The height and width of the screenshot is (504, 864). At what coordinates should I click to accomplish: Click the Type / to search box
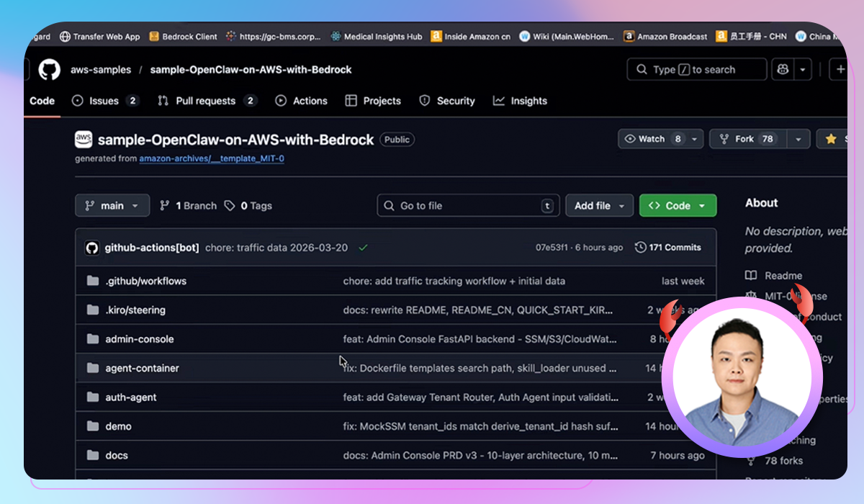click(x=697, y=70)
